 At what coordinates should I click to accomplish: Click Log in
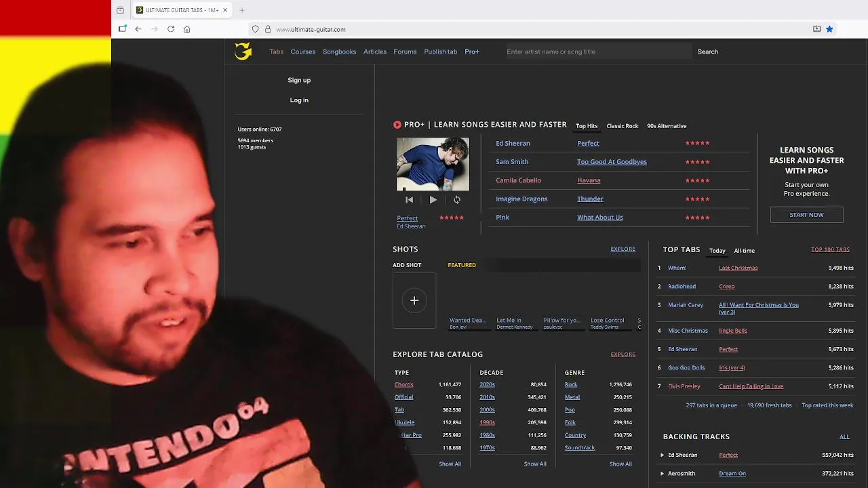pos(299,100)
